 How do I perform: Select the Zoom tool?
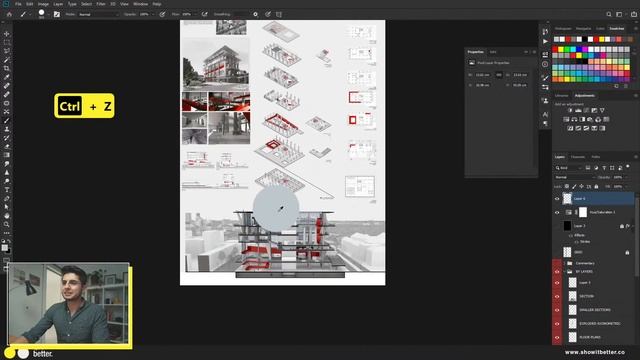click(x=7, y=224)
